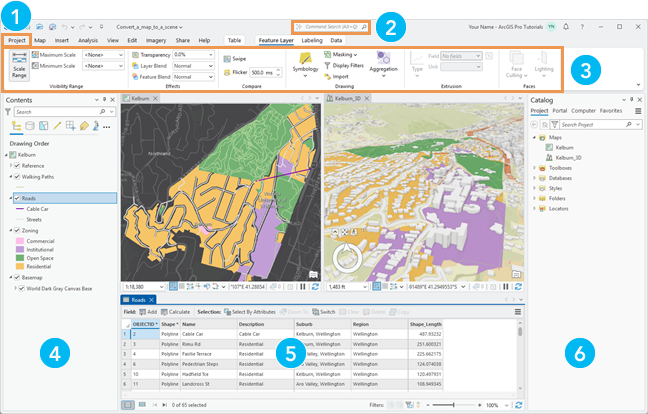Switch to the Analysis ribbon tab
648x414 pixels.
[88, 40]
